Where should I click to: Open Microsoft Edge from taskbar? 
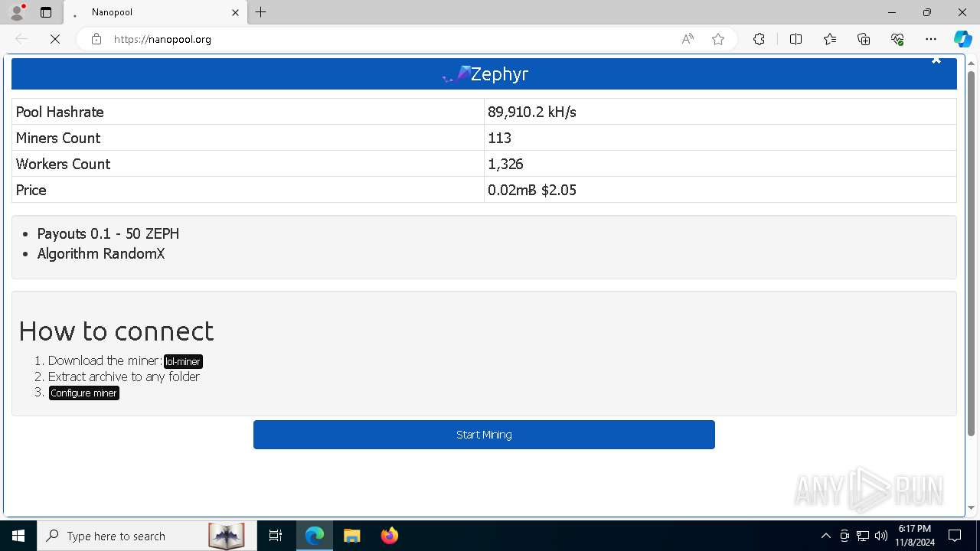[x=315, y=536]
